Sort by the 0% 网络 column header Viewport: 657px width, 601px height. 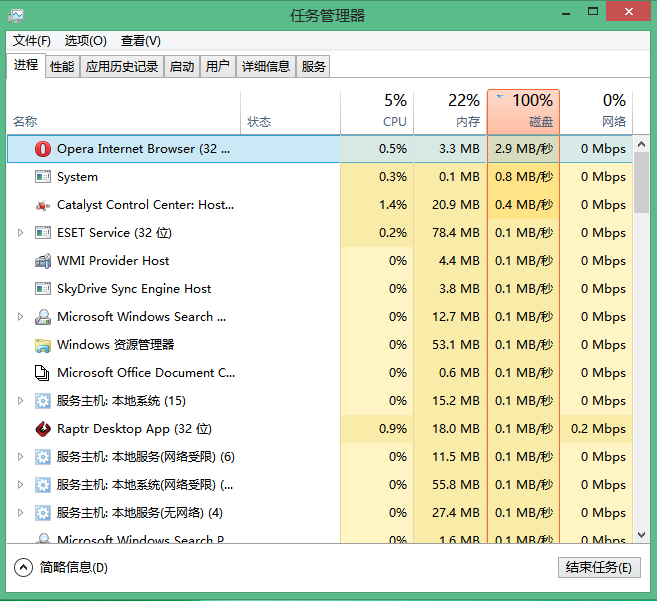(x=596, y=112)
